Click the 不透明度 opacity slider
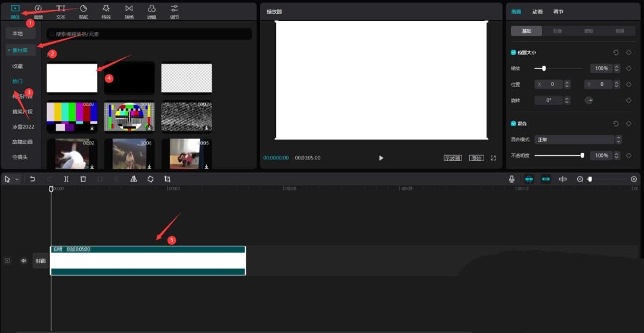Screen dimensions: 644x333 click(x=558, y=155)
